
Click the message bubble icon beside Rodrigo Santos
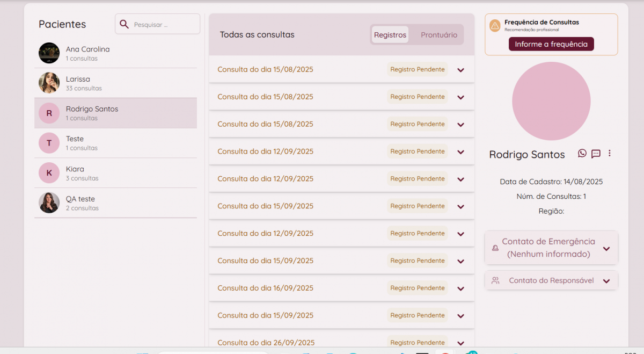pyautogui.click(x=596, y=154)
